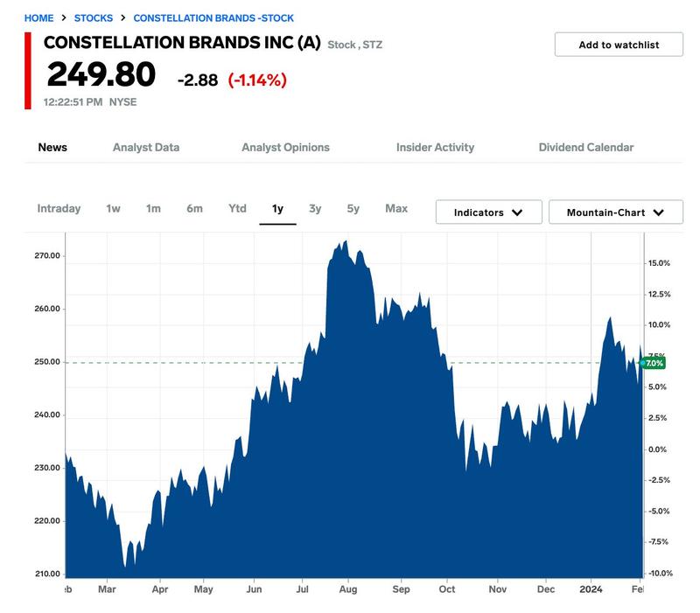Image resolution: width=700 pixels, height=613 pixels.
Task: Click the May x-axis label
Action: click(x=204, y=589)
